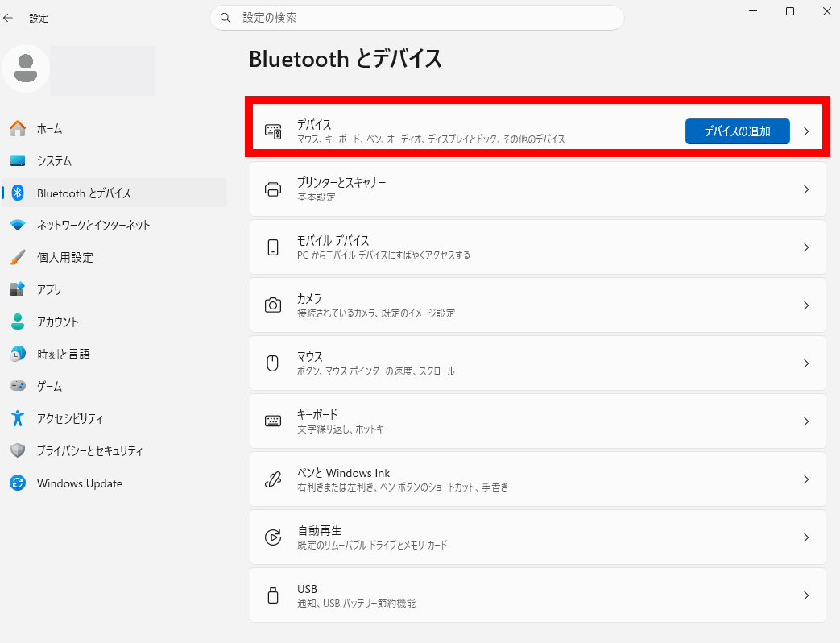Click the Windows Update sync icon
The height and width of the screenshot is (643, 840).
coord(18,483)
